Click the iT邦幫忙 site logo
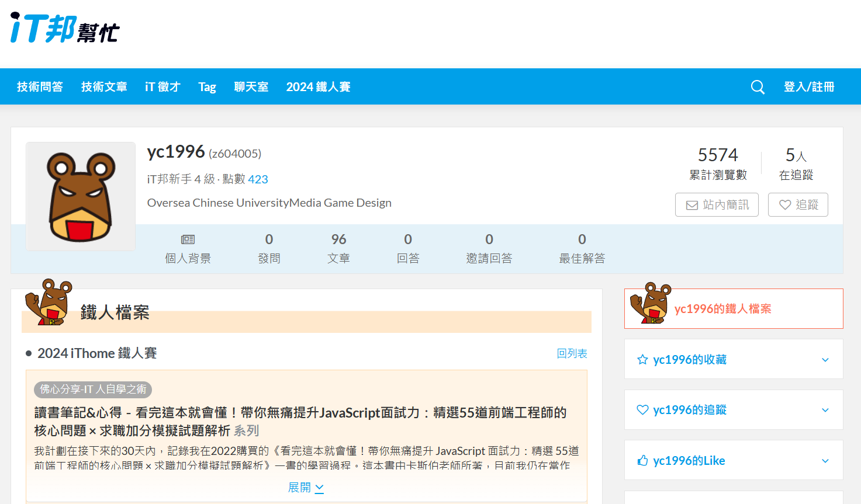This screenshot has height=504, width=861. pyautogui.click(x=65, y=28)
